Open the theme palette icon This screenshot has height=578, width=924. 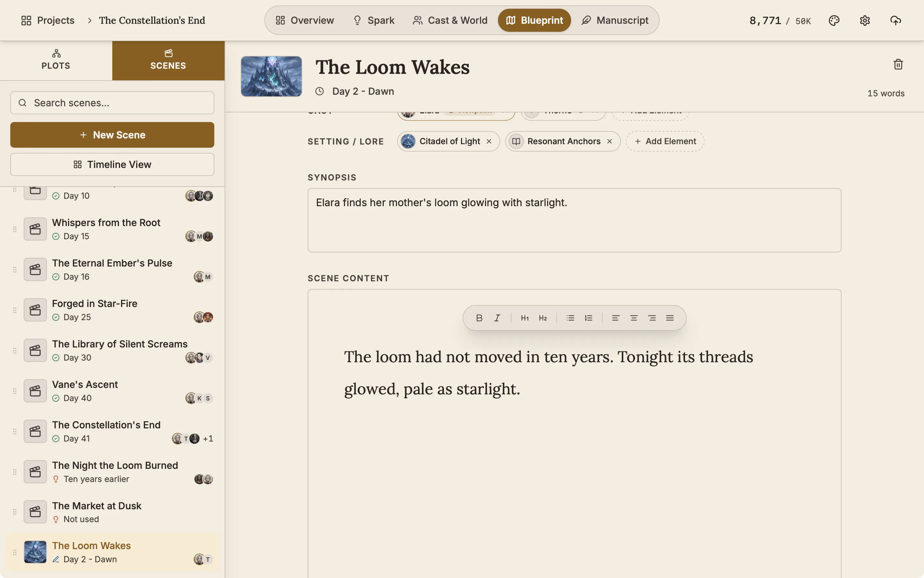[834, 20]
